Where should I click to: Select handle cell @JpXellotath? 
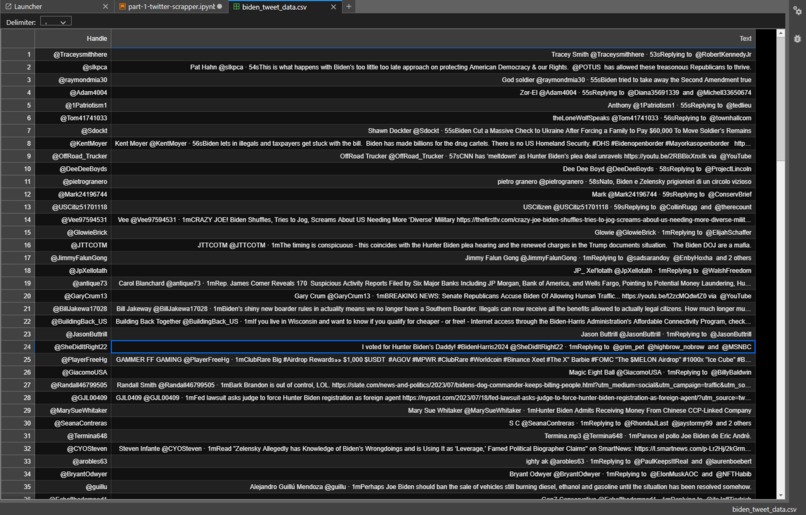73,271
